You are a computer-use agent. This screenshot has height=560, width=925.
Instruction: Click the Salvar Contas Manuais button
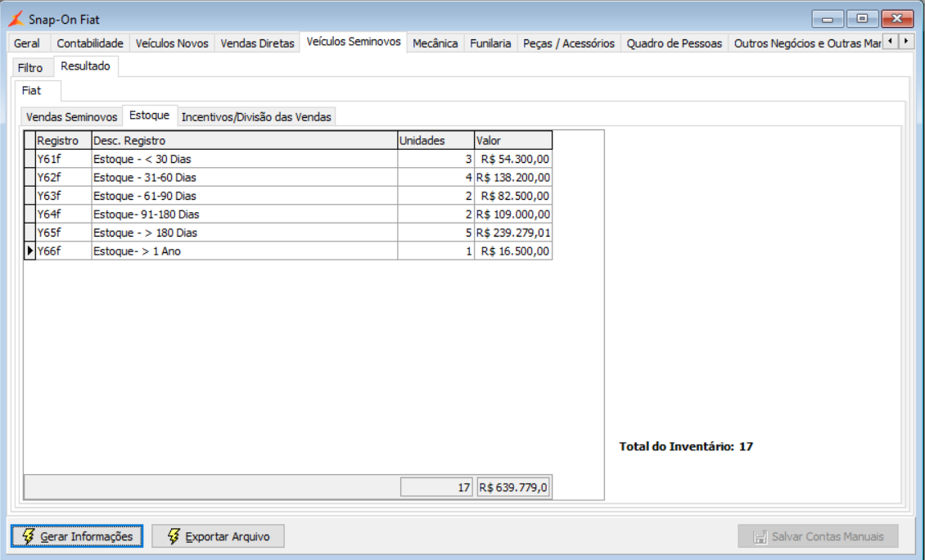[x=818, y=536]
